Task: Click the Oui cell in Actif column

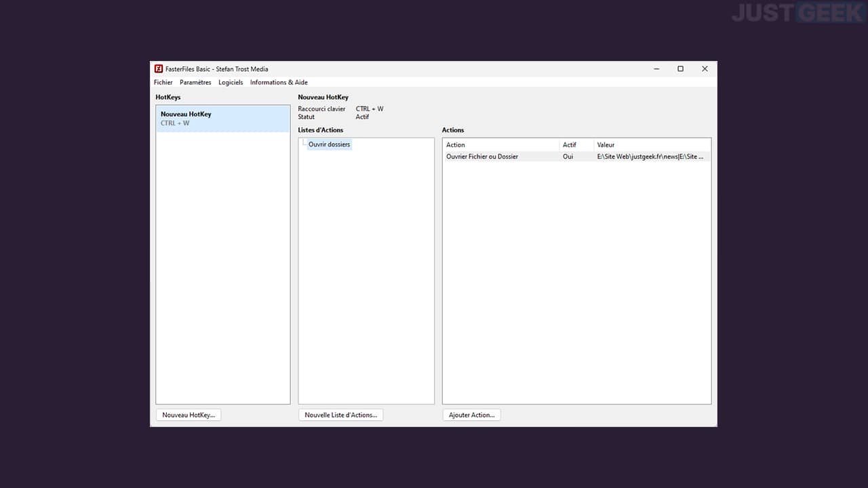Action: 568,157
